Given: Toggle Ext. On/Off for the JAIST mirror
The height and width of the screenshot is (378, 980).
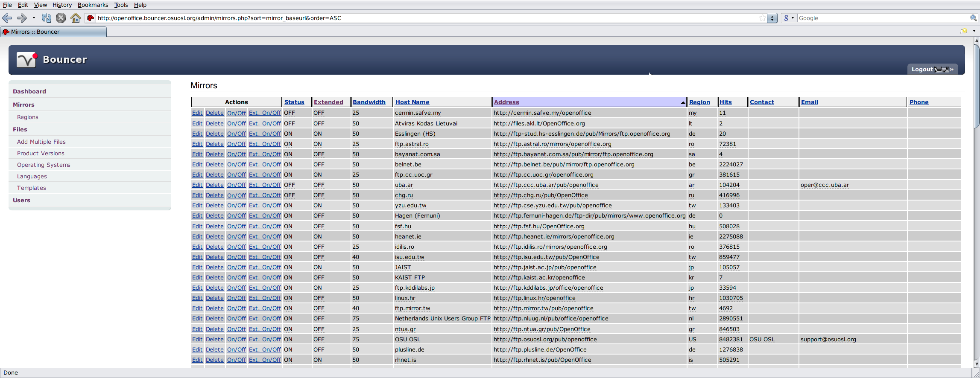Looking at the screenshot, I should click(265, 267).
